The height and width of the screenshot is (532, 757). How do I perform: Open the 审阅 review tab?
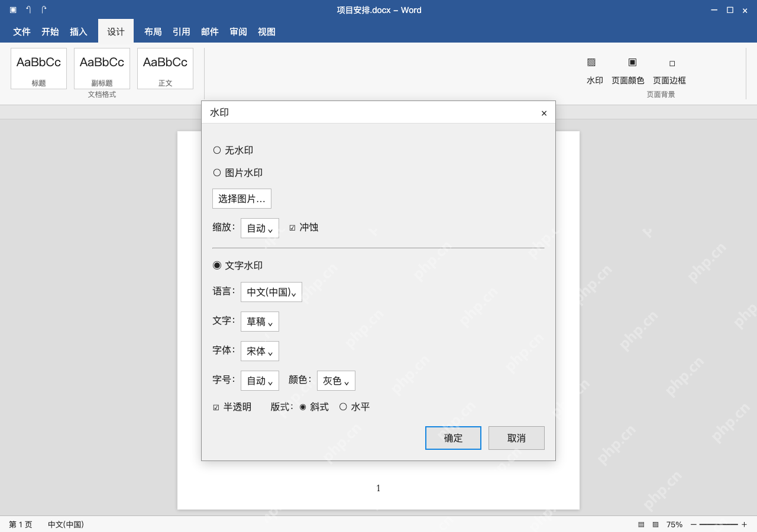[238, 31]
